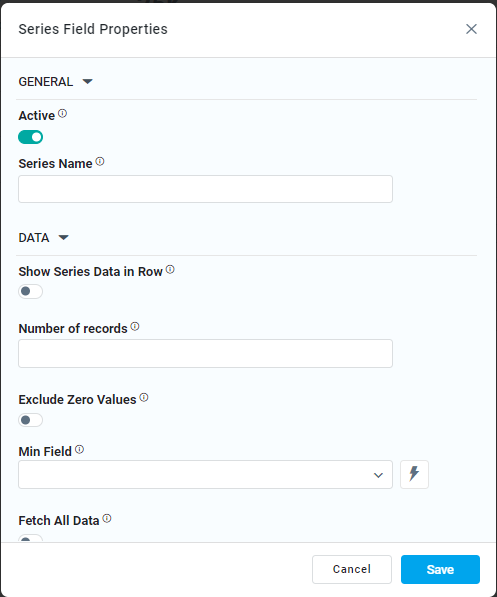Click the Cancel button
Image resolution: width=497 pixels, height=597 pixels.
coord(352,569)
